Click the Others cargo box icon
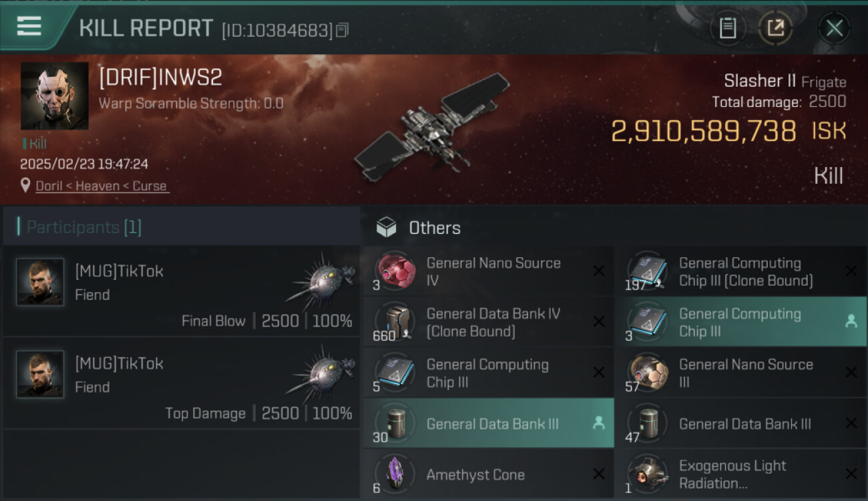868x501 pixels. (x=386, y=228)
